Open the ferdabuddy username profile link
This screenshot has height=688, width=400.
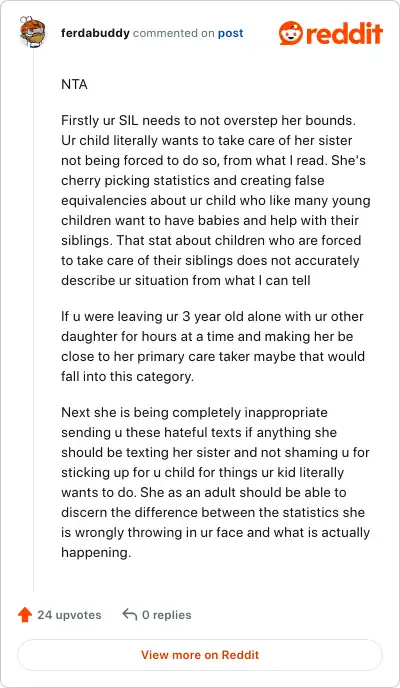click(x=95, y=33)
